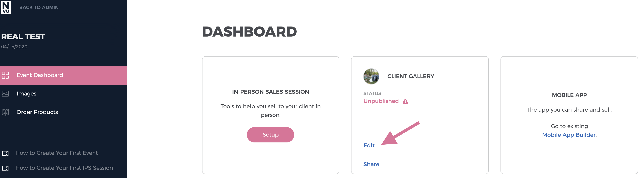Click the video icon beside First IPS Session
The height and width of the screenshot is (178, 644).
[5, 168]
